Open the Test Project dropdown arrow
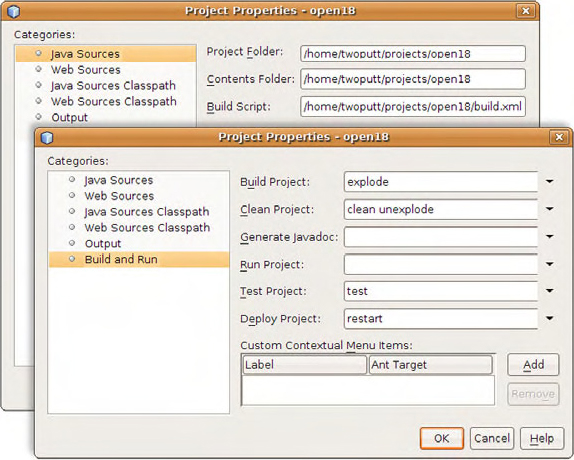This screenshot has width=574, height=460. [x=549, y=291]
